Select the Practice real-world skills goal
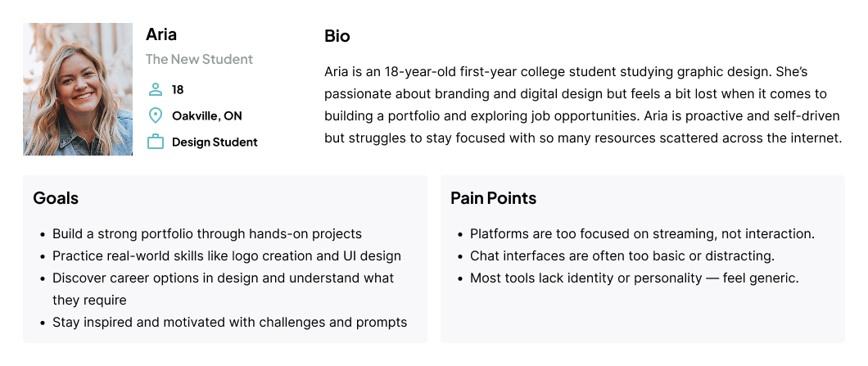This screenshot has height=366, width=868. tap(227, 255)
